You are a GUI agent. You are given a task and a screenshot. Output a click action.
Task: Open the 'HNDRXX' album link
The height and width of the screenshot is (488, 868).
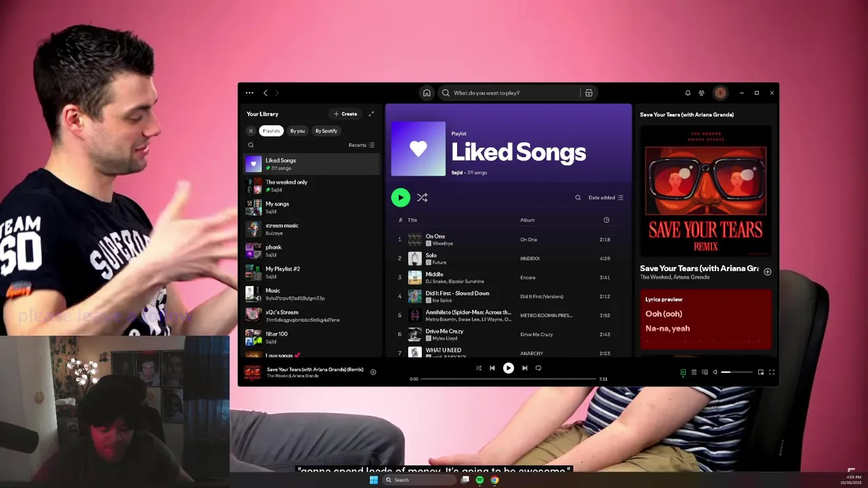coord(530,258)
